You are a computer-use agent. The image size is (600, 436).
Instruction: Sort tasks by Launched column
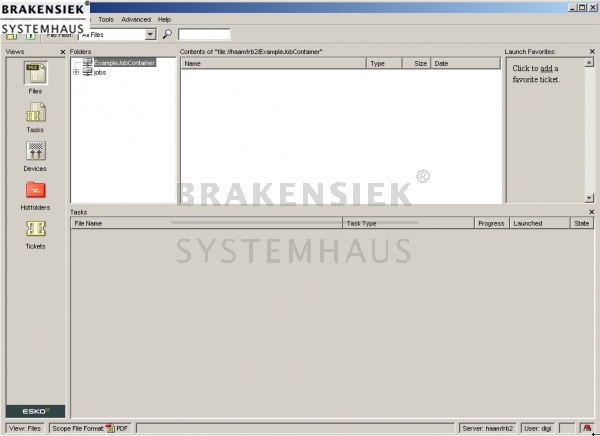[540, 223]
